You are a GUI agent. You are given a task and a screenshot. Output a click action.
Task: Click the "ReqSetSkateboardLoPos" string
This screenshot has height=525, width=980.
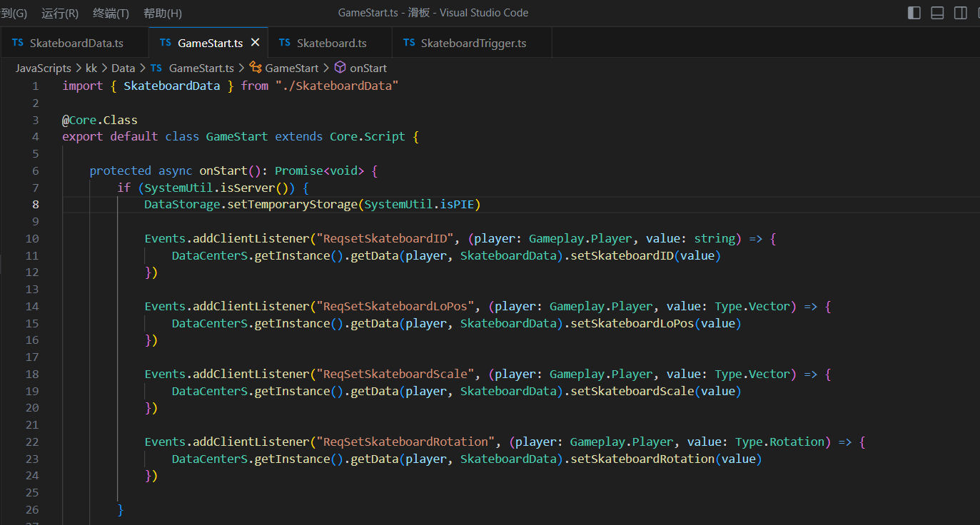coord(395,307)
